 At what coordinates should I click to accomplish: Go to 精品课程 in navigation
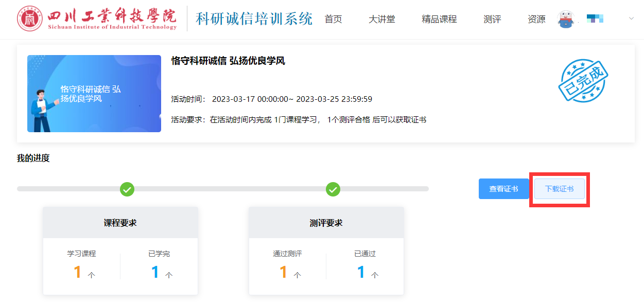tap(439, 20)
